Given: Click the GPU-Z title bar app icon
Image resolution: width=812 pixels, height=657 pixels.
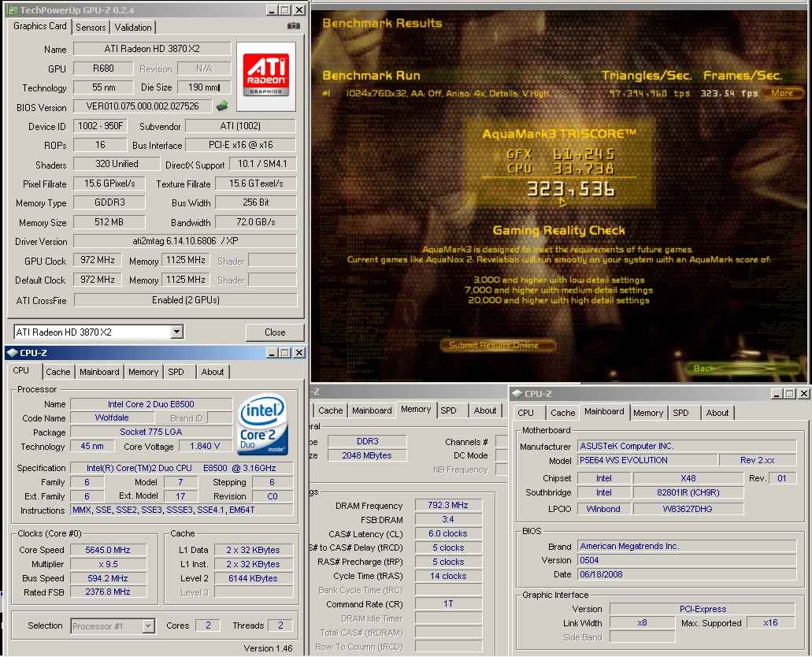Looking at the screenshot, I should pos(12,10).
